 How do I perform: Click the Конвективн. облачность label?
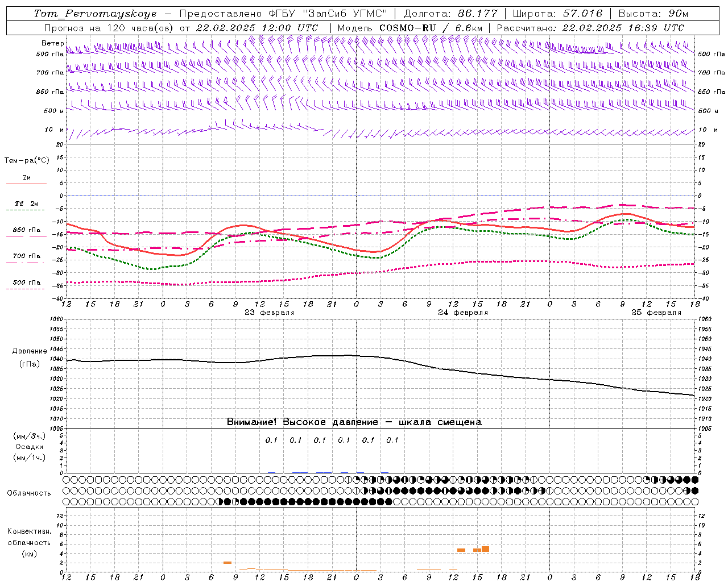coord(29,537)
